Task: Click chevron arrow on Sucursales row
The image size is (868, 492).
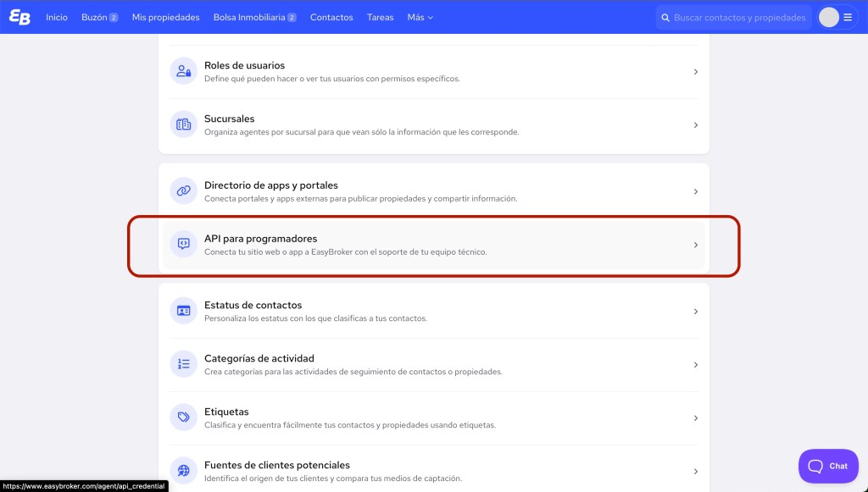Action: (x=696, y=125)
